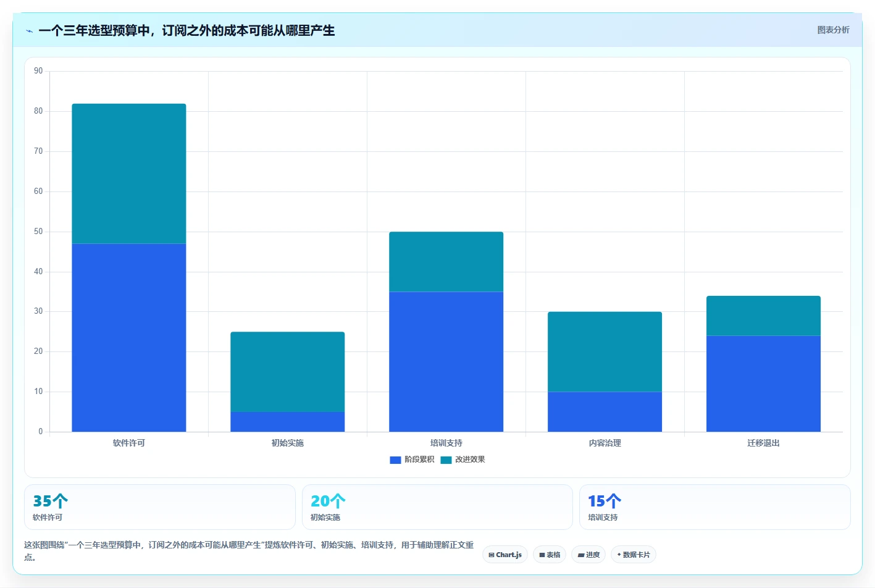Viewport: 875px width, 588px height.
Task: Select the 数据卡片 tag chip
Action: click(x=634, y=555)
